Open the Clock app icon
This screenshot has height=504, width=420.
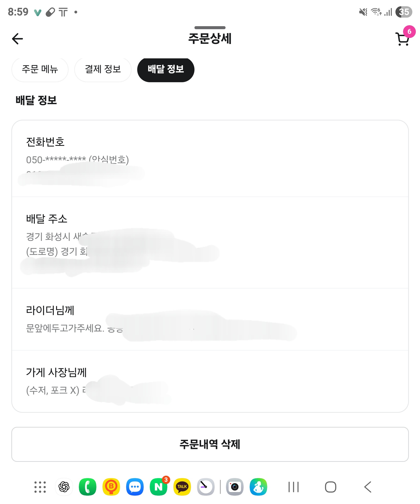[x=206, y=487]
